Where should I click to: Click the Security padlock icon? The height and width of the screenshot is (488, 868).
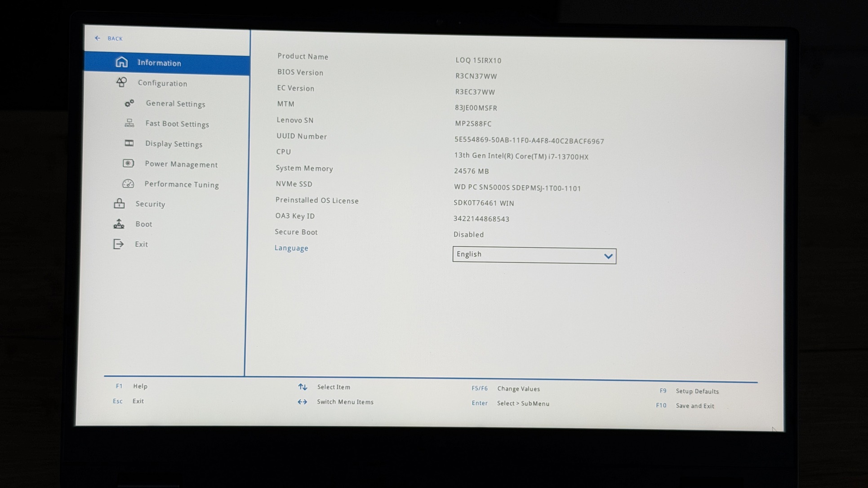point(119,204)
